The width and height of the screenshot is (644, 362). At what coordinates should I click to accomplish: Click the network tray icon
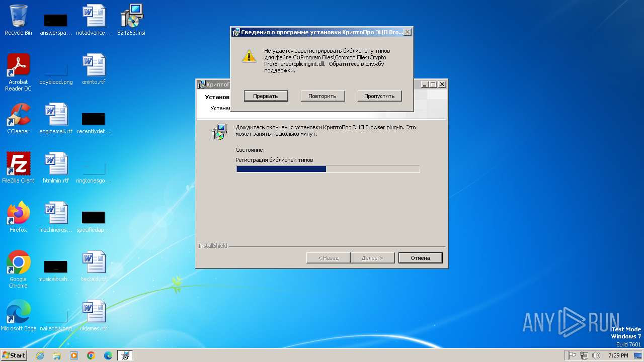[x=584, y=355]
